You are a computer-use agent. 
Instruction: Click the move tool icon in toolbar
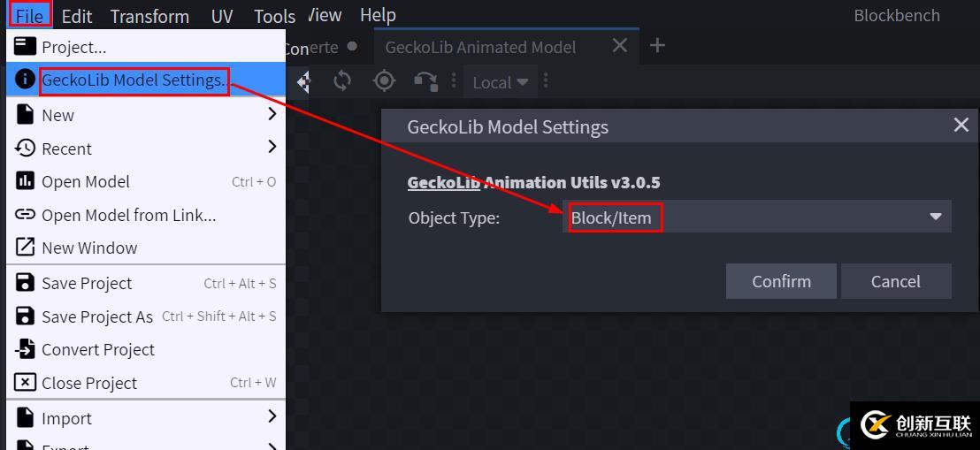point(303,81)
